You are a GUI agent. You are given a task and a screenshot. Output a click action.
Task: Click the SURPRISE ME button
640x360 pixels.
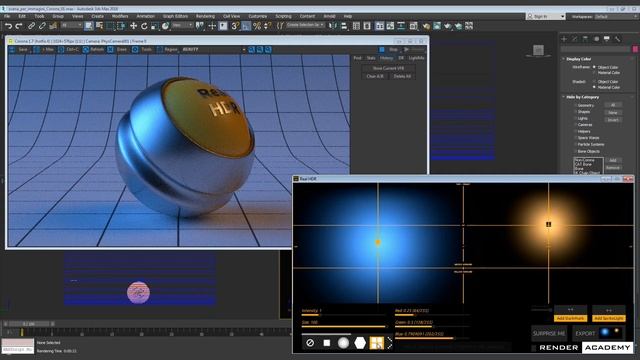click(549, 333)
